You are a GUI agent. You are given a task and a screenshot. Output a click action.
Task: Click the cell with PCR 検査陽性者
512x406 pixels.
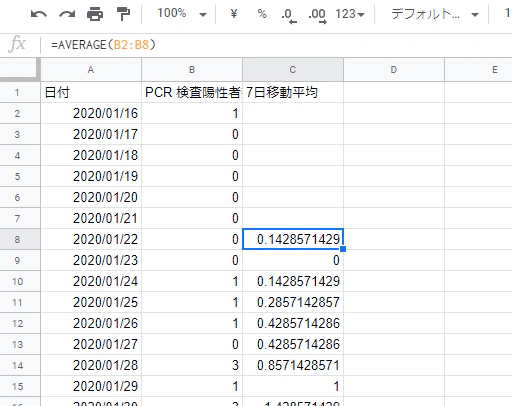(x=192, y=92)
